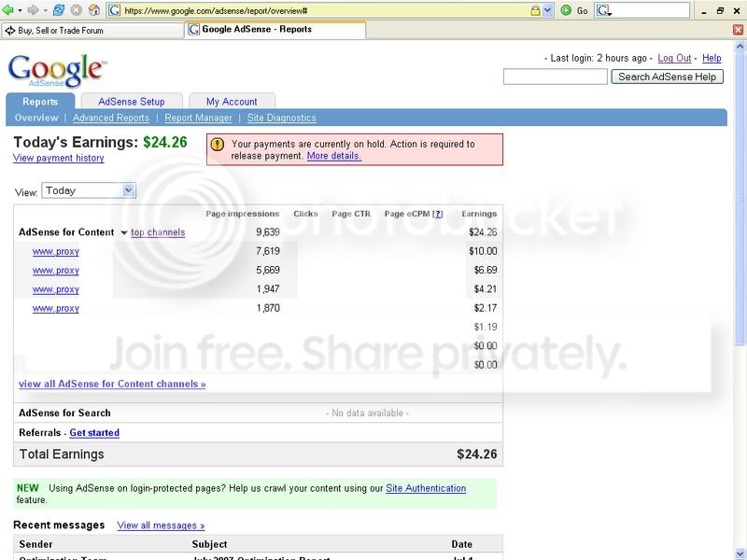The image size is (747, 560).
Task: Click the Clicks column header
Action: point(306,214)
